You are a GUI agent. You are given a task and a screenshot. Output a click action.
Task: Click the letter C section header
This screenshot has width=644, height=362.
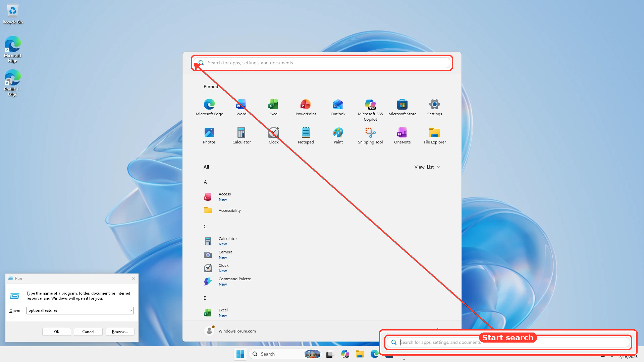pos(205,227)
